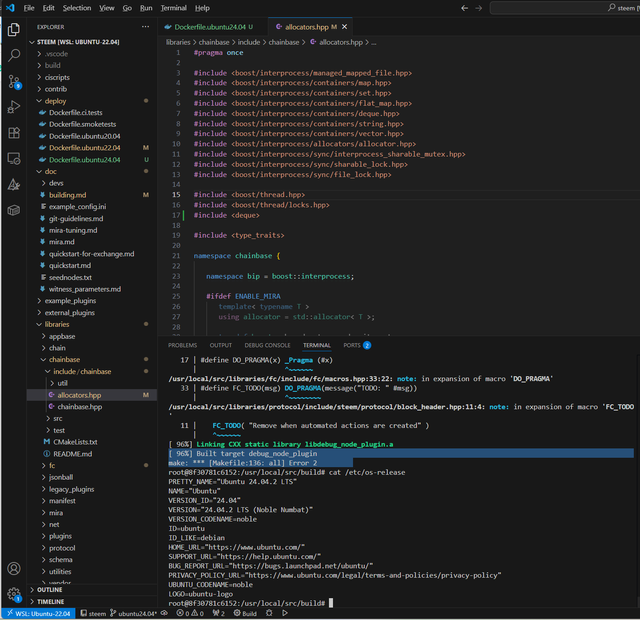640x620 pixels.
Task: Open Manage gear menu
Action: click(13, 594)
